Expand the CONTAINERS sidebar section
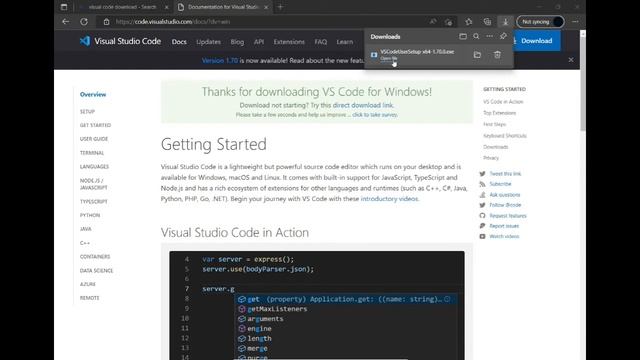Viewport: 640px width, 360px height. 95,257
